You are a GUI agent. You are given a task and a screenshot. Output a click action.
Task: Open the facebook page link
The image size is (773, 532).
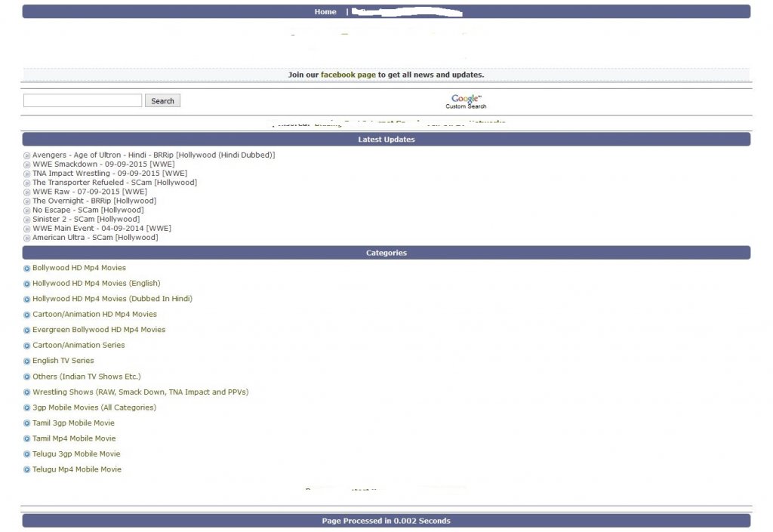click(x=348, y=75)
